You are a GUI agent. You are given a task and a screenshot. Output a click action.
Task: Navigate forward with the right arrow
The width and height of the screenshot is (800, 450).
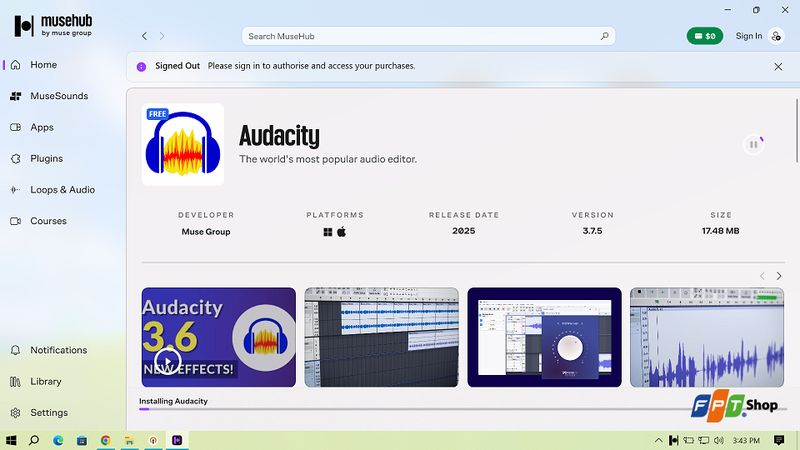162,36
